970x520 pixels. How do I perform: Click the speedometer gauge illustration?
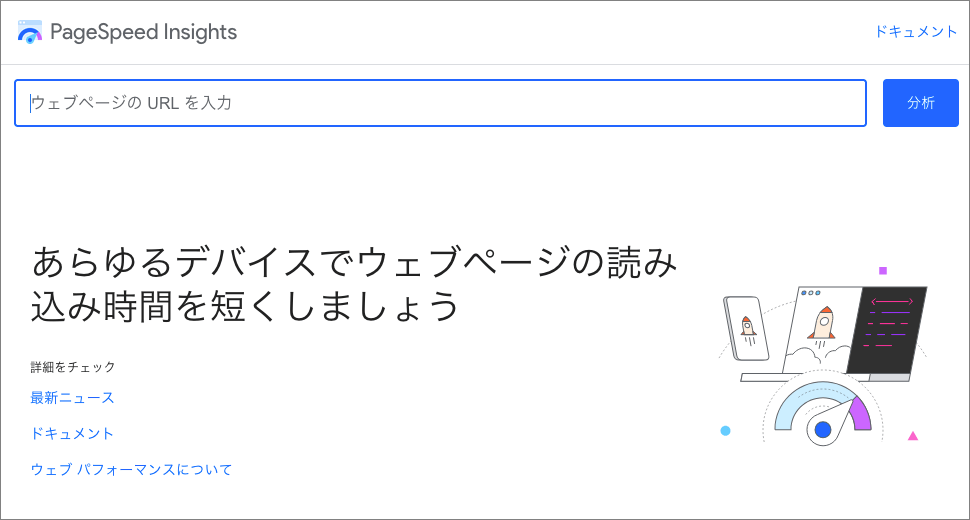823,412
